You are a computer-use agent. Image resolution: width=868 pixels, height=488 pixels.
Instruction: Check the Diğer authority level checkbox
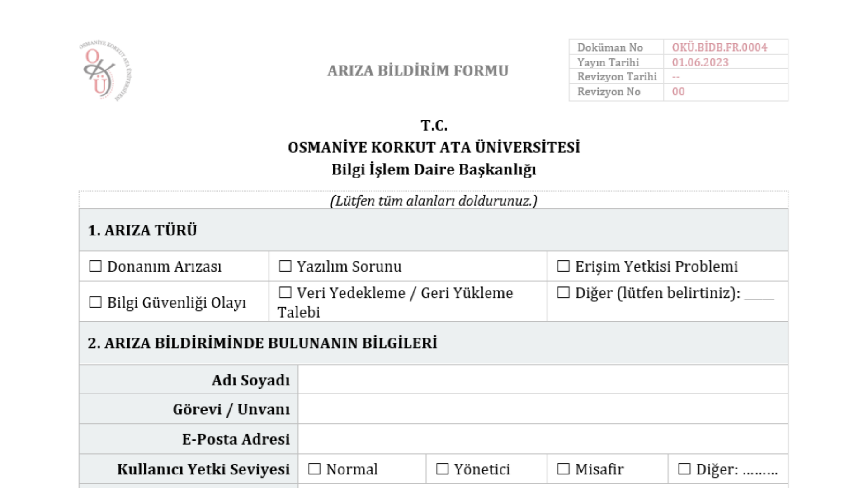pos(684,469)
